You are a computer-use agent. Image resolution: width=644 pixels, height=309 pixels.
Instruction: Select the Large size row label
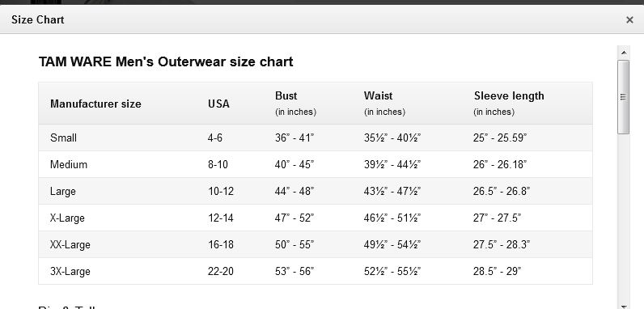63,191
